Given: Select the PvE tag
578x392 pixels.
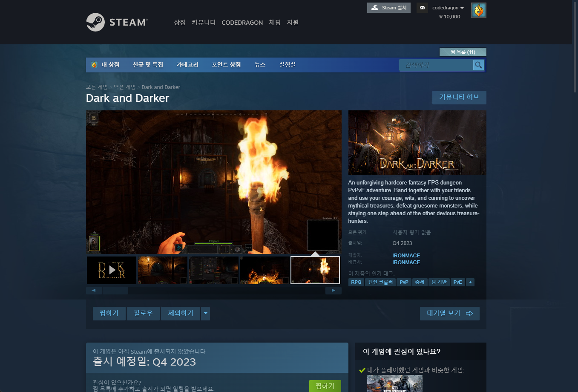Looking at the screenshot, I should pos(457,282).
